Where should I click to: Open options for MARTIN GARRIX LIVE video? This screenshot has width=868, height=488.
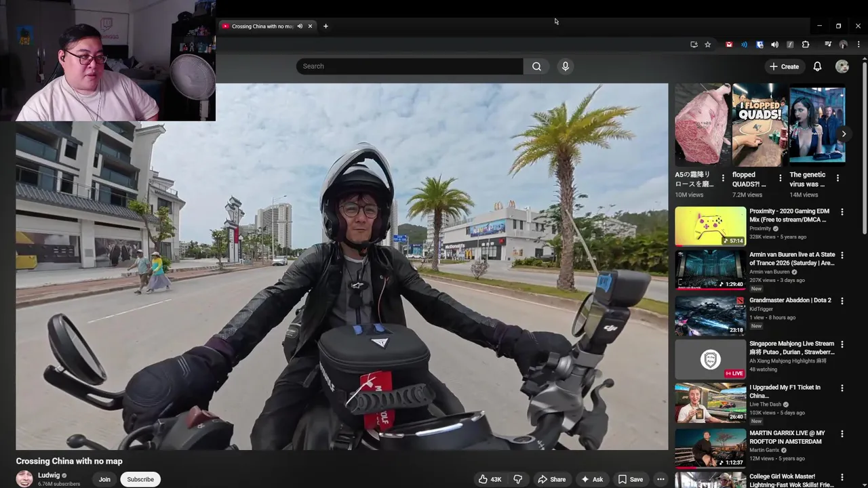coord(842,434)
